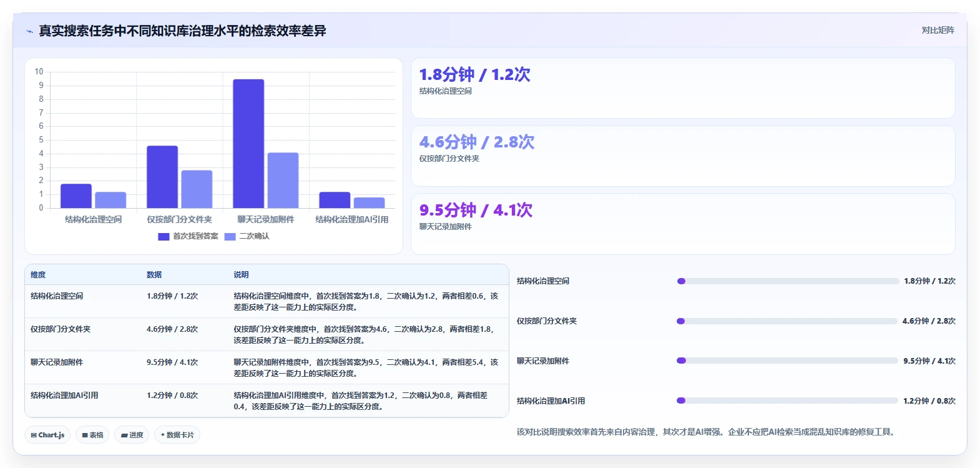The width and height of the screenshot is (980, 468).
Task: Click the icon in the 进度 tag
Action: (x=124, y=435)
